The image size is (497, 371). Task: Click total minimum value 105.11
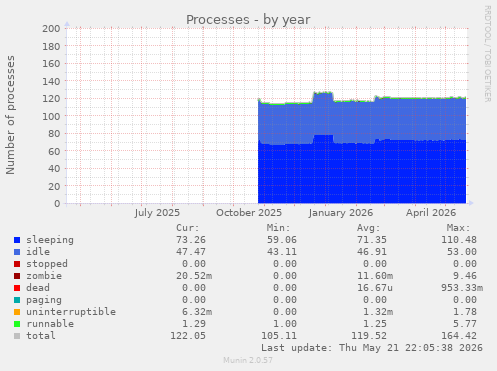(x=279, y=336)
